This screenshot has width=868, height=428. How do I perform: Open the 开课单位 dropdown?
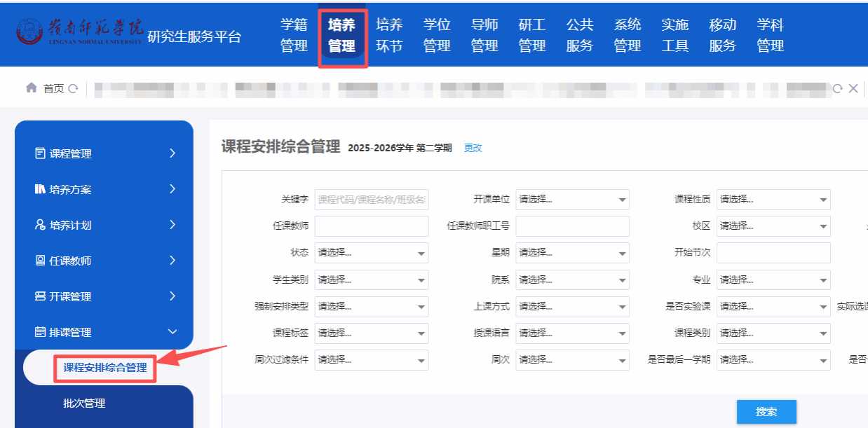coord(572,200)
